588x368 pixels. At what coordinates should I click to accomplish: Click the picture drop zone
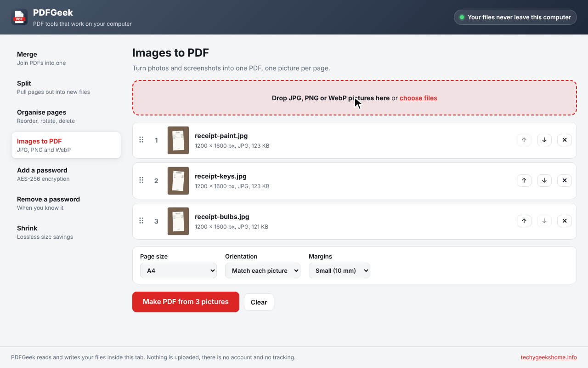point(355,98)
